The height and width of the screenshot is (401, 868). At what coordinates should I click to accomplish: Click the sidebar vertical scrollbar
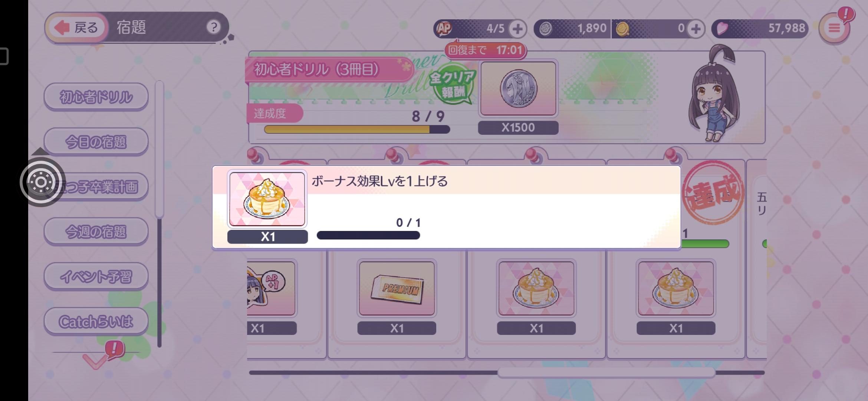click(x=160, y=149)
